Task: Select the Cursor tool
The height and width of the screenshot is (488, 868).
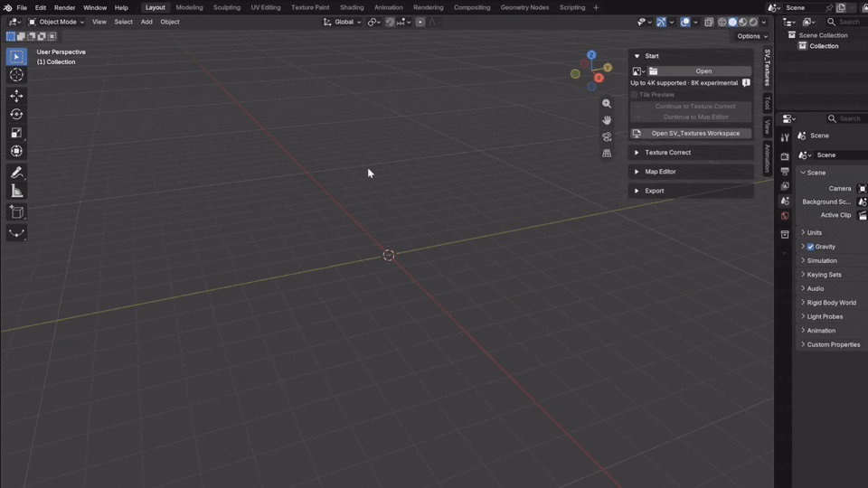Action: coord(16,75)
